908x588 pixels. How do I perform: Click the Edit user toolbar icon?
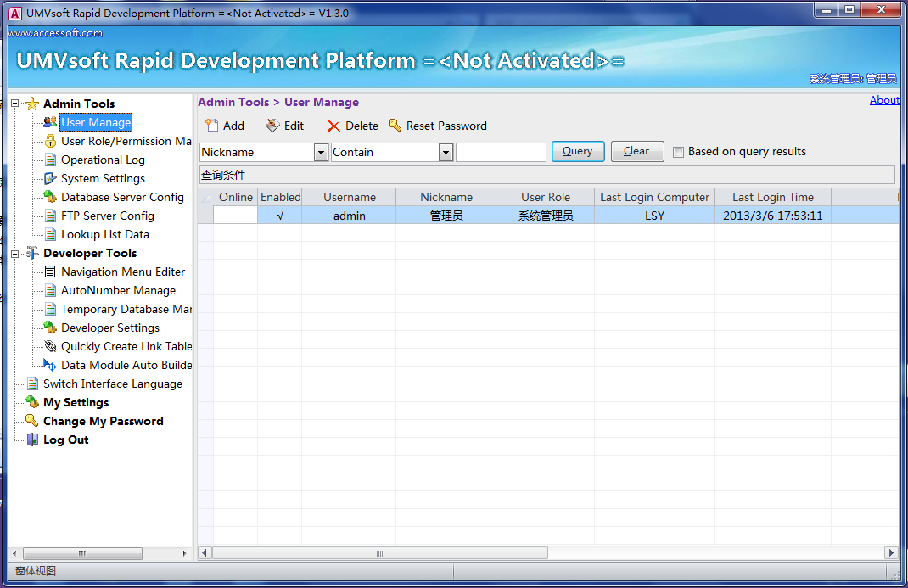click(272, 126)
